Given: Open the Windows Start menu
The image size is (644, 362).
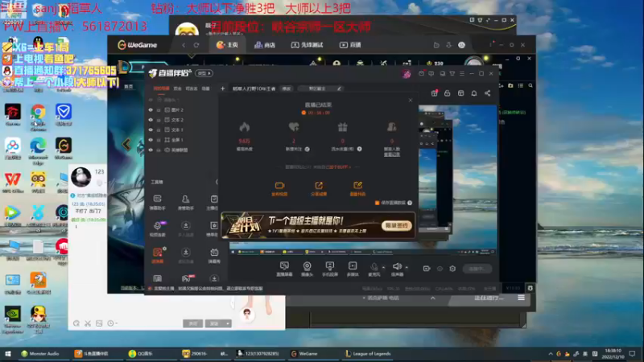Looking at the screenshot, I should [x=7, y=354].
